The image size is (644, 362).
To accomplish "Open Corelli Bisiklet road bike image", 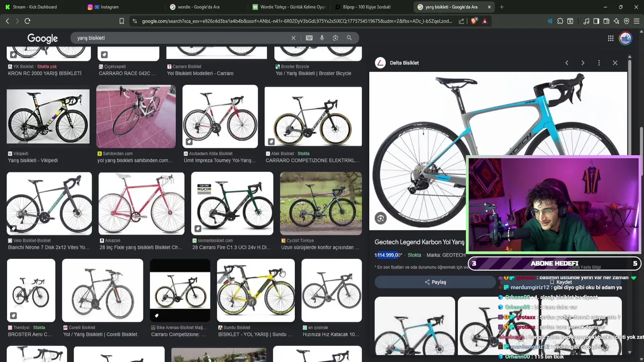I will pyautogui.click(x=103, y=290).
